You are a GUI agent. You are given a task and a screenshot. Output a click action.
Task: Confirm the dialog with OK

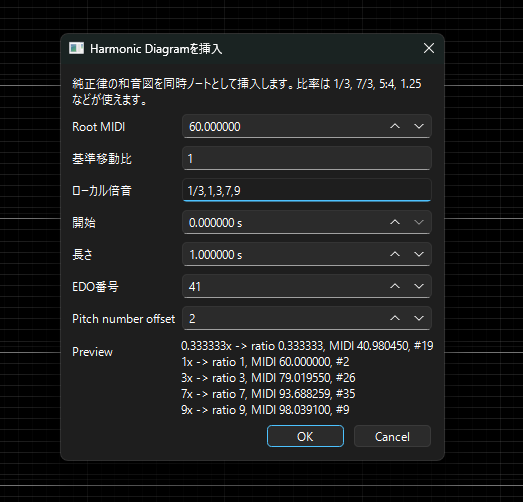[305, 436]
